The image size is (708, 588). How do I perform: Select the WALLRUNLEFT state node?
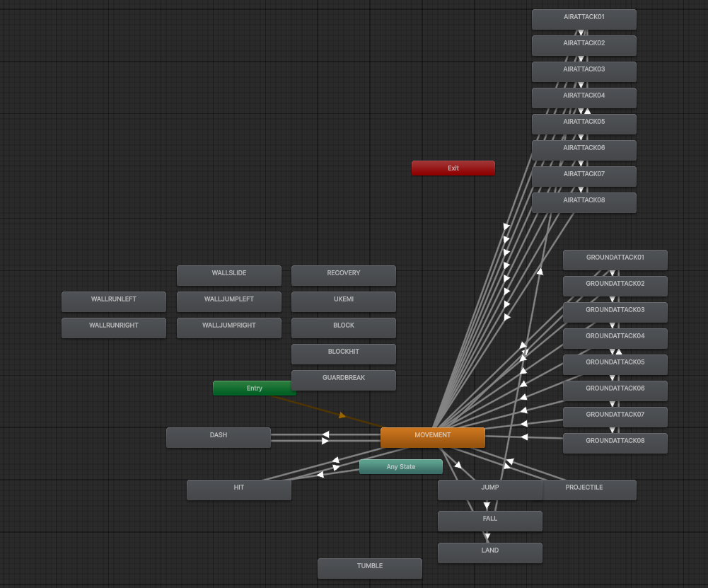click(113, 301)
